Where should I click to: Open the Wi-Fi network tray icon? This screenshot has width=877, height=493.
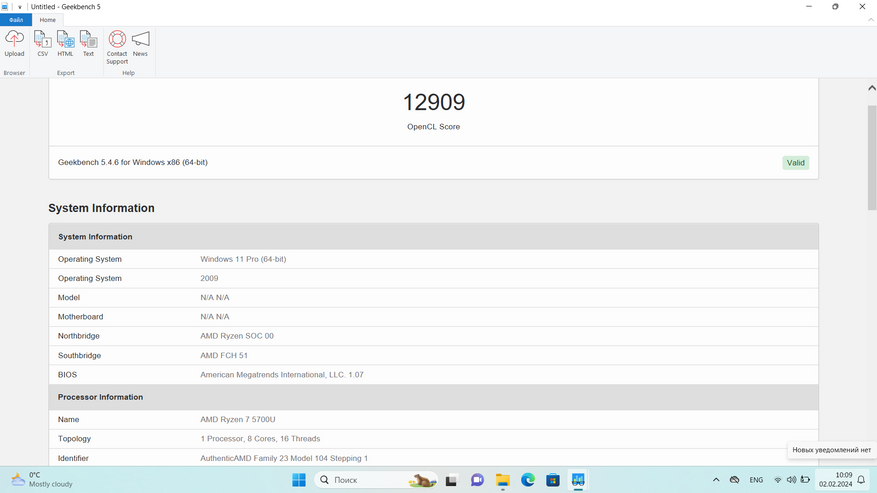(777, 480)
